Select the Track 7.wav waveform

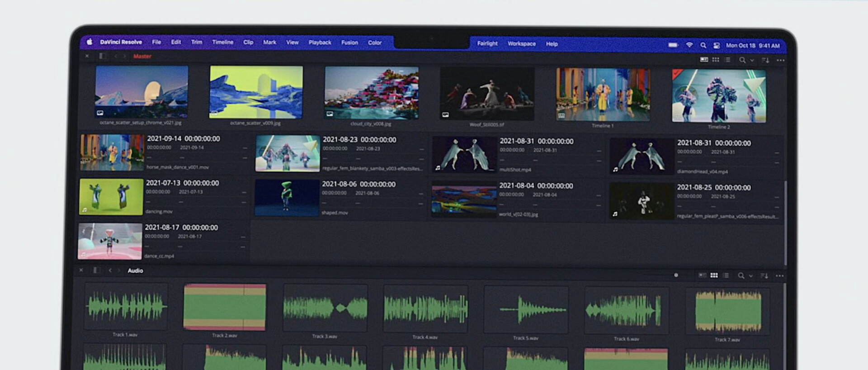pos(727,311)
